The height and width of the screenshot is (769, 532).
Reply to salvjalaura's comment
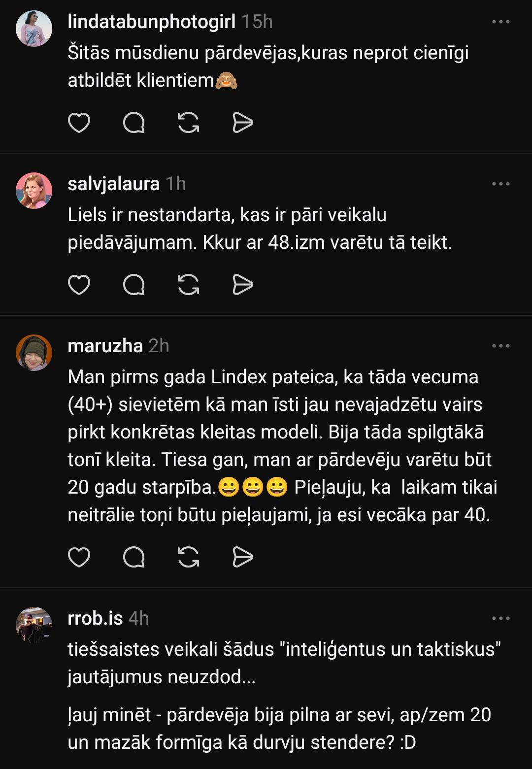point(133,285)
